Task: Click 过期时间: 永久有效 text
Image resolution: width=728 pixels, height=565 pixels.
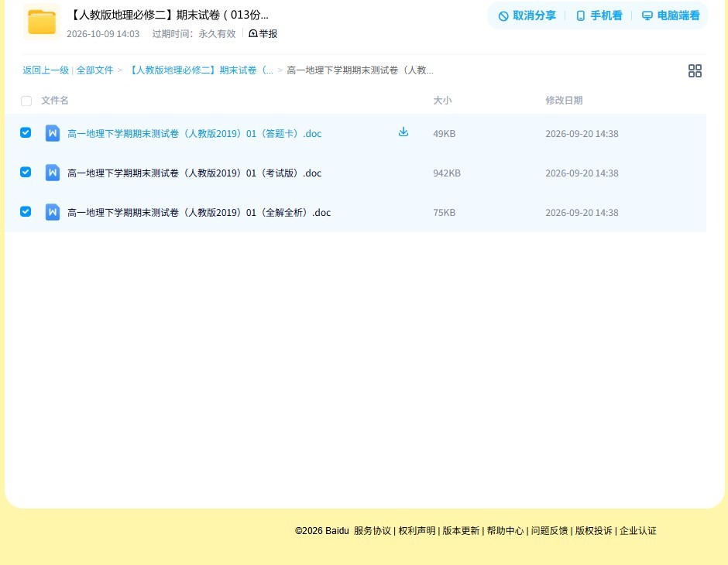Action: pyautogui.click(x=194, y=34)
